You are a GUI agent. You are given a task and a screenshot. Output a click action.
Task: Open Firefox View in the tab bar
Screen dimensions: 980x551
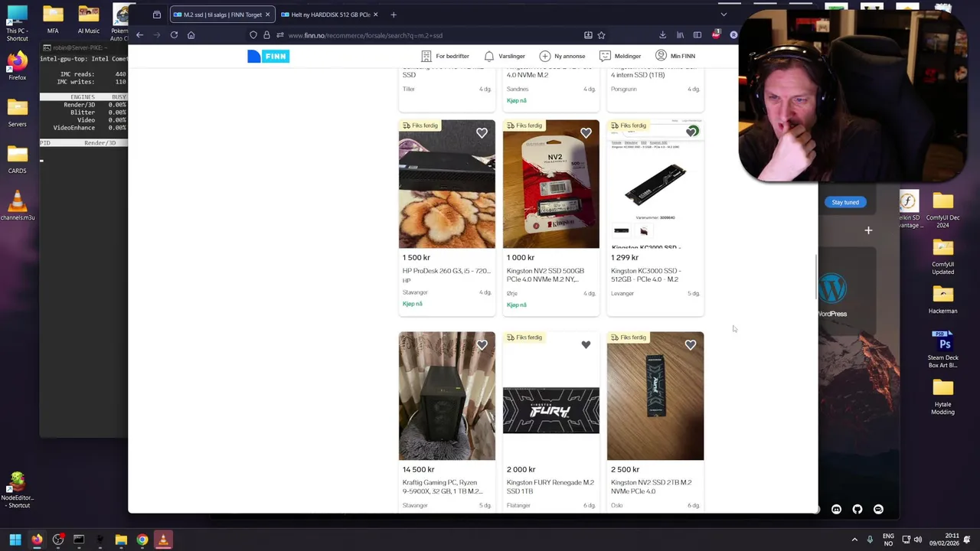tap(157, 15)
